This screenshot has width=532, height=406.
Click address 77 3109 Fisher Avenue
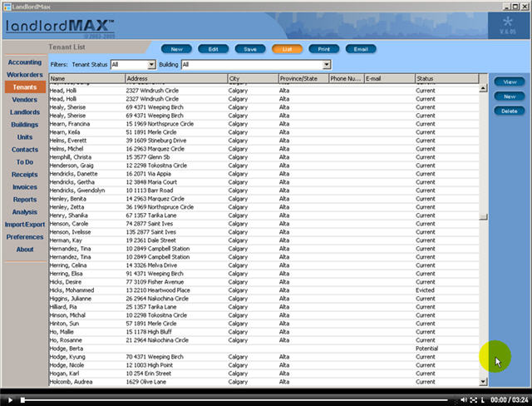[155, 282]
